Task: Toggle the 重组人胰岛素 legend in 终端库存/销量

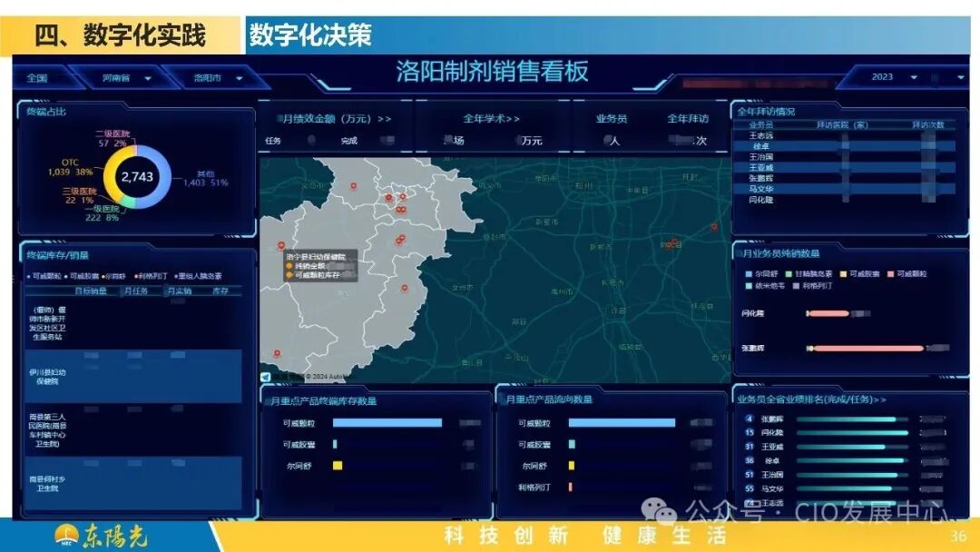Action: click(198, 276)
